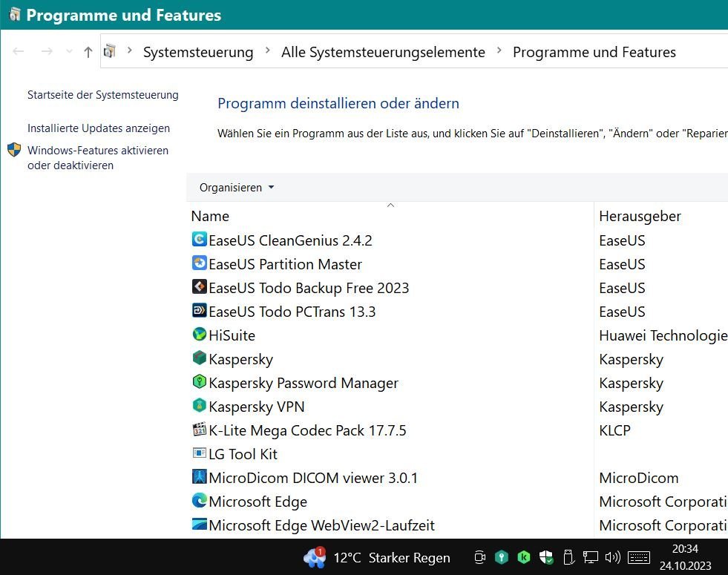Open Startseite der Systemsteuerung link
Screen dimensions: 728x575
click(x=103, y=95)
